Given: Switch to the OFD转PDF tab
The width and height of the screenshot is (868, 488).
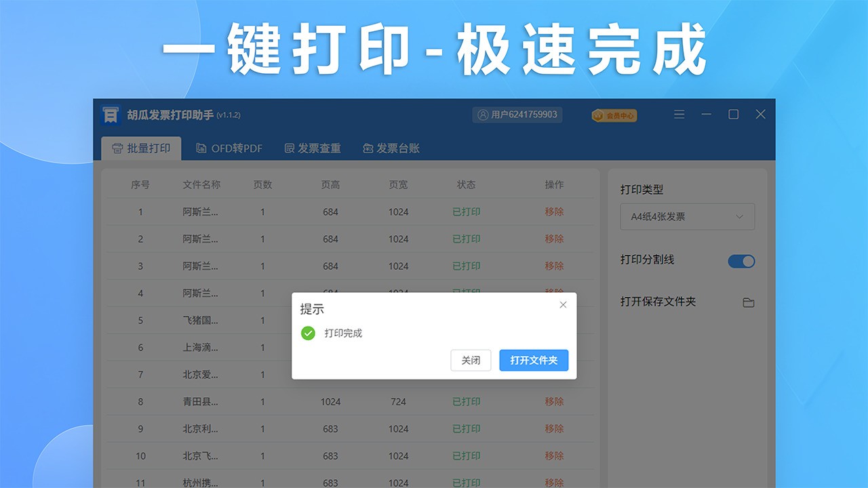Looking at the screenshot, I should [x=229, y=148].
